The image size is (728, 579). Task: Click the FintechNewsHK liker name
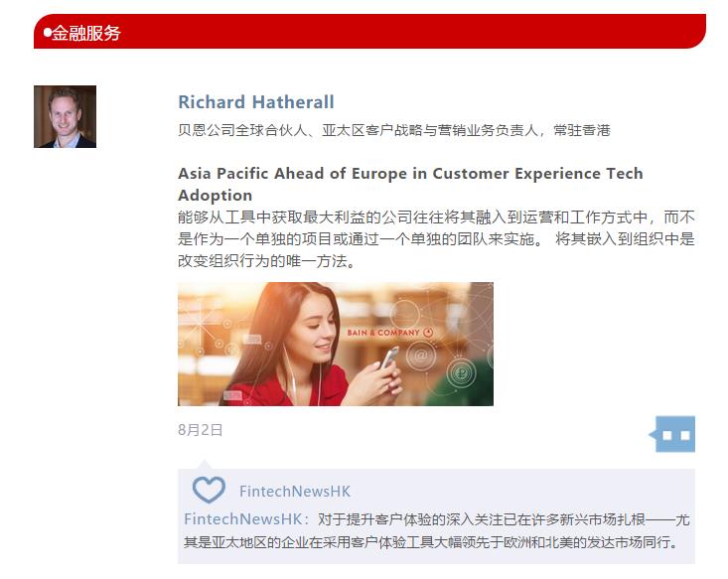coord(294,492)
